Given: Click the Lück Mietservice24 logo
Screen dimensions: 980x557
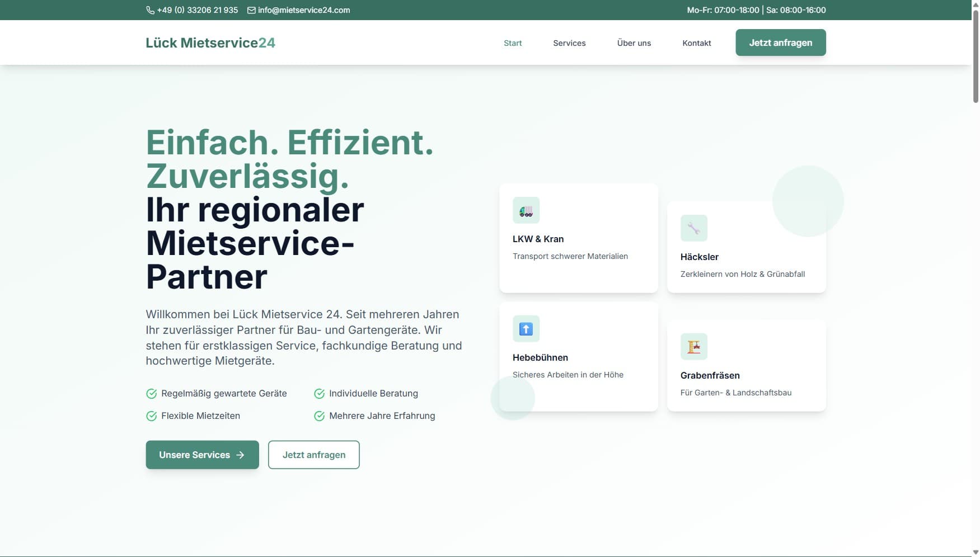Looking at the screenshot, I should coord(210,43).
